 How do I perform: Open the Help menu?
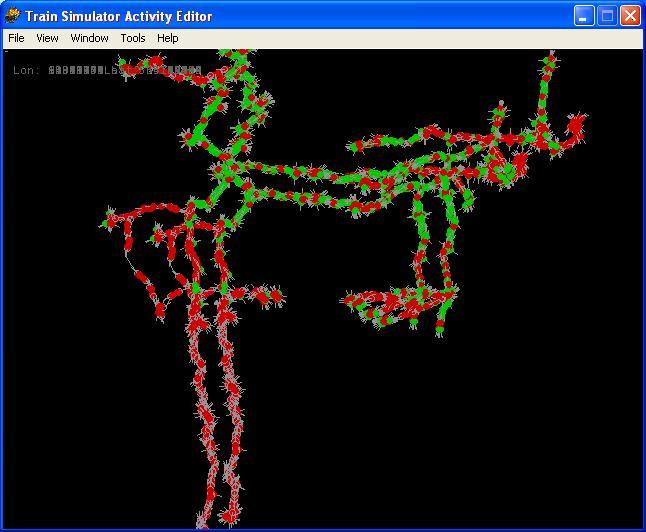[x=168, y=38]
